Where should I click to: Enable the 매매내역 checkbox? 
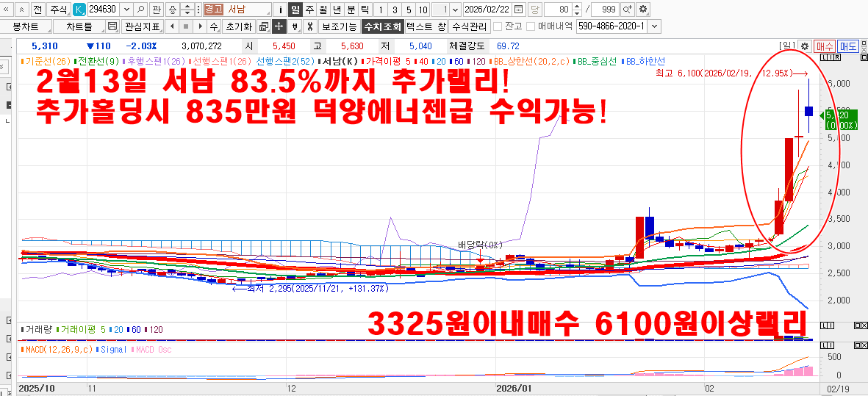tap(530, 26)
